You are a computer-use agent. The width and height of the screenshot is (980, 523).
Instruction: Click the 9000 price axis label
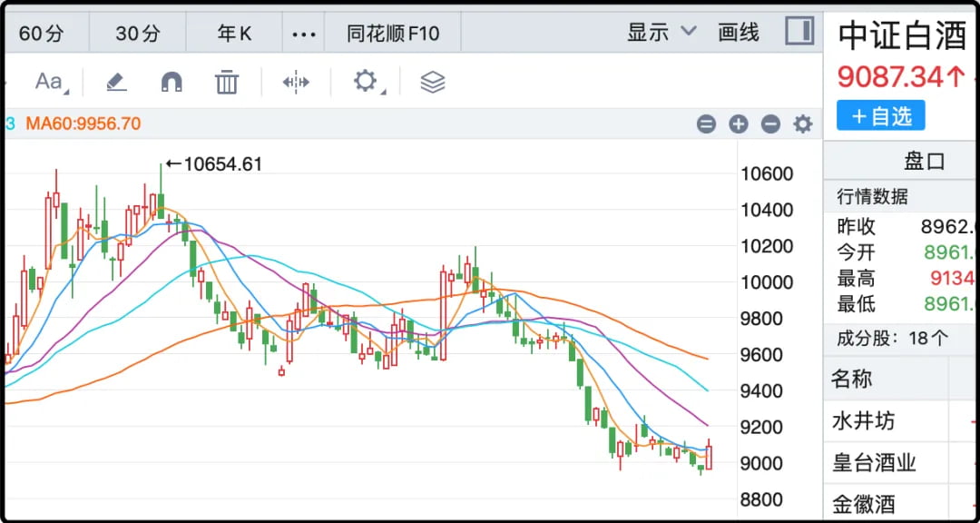tap(761, 464)
